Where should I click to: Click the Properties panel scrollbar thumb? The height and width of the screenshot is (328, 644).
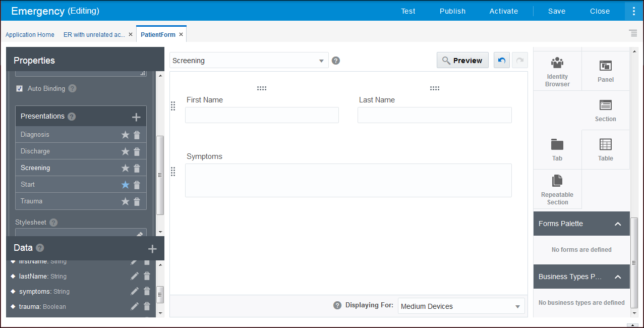[x=160, y=175]
